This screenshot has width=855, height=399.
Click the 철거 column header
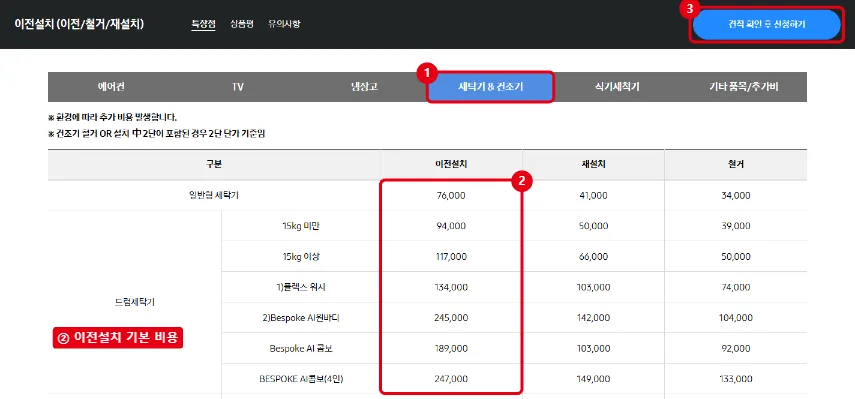point(736,164)
